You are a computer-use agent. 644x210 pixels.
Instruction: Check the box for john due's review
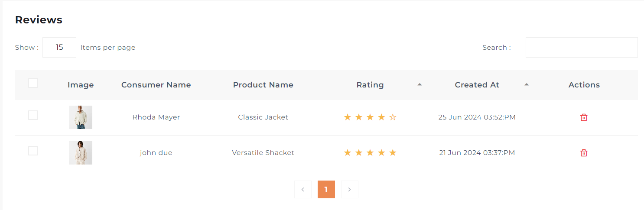point(33,151)
